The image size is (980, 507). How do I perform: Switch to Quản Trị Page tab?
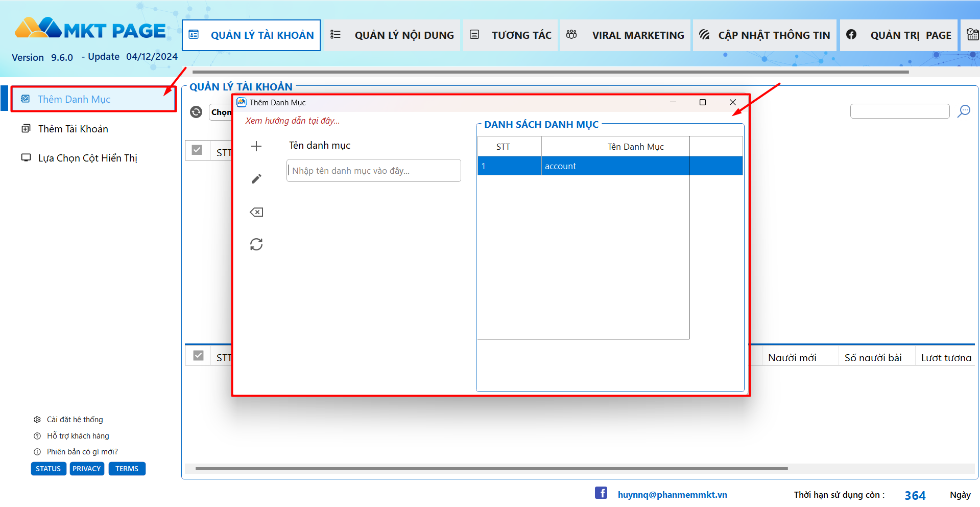(899, 35)
